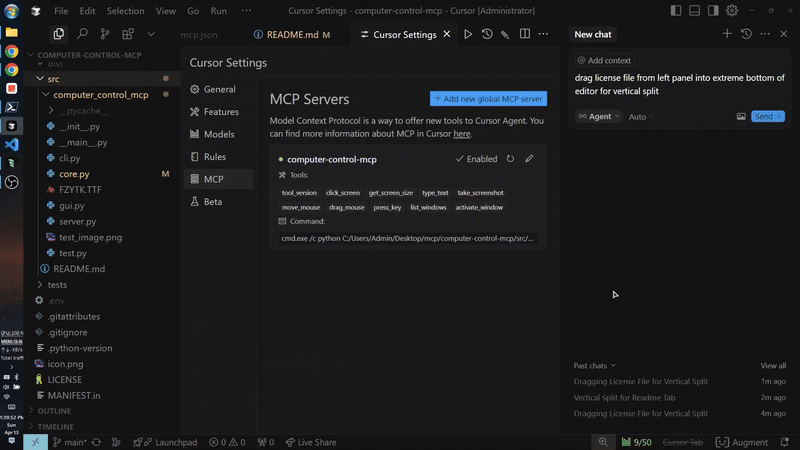
Task: Toggle the primary sidebar layout button
Action: (677, 10)
